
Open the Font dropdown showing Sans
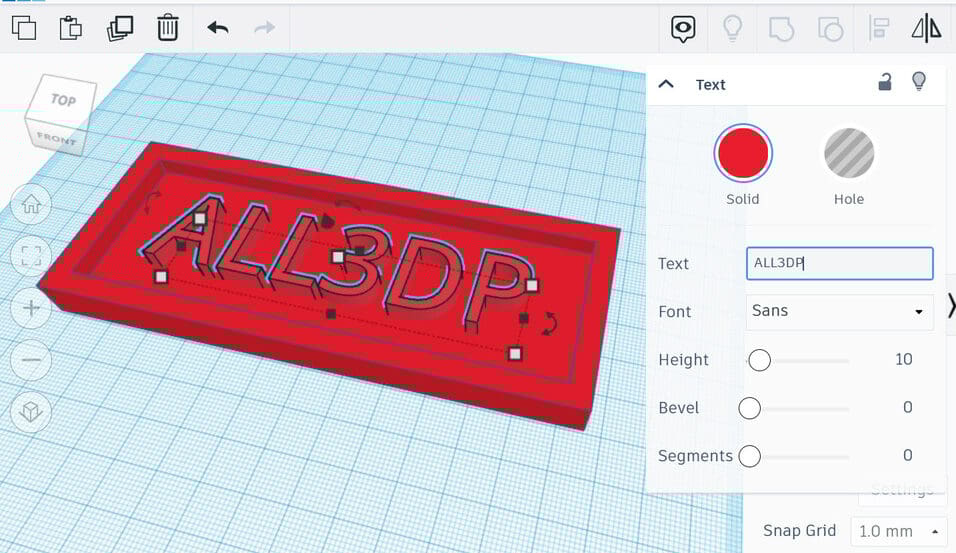[x=840, y=312]
